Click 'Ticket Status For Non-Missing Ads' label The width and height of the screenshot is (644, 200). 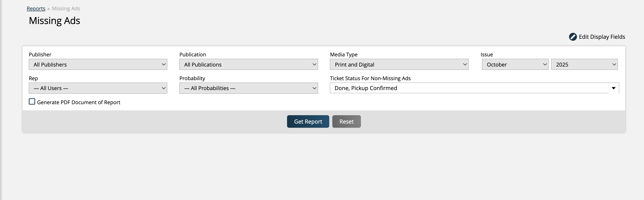click(370, 78)
